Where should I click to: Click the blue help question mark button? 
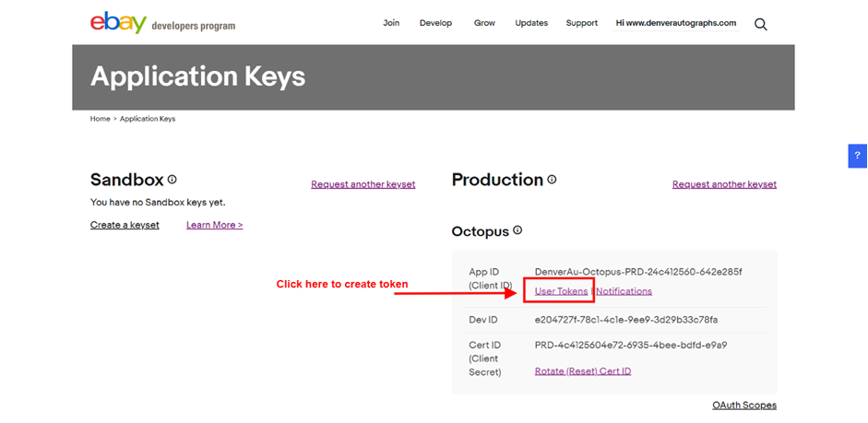pos(858,156)
